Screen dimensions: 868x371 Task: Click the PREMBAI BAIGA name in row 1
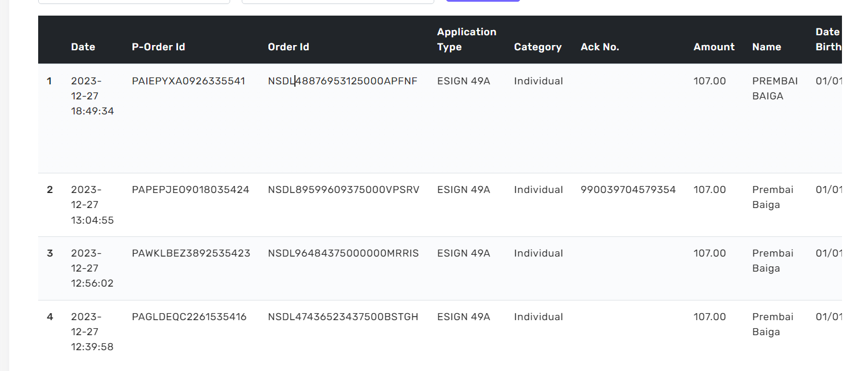(775, 88)
